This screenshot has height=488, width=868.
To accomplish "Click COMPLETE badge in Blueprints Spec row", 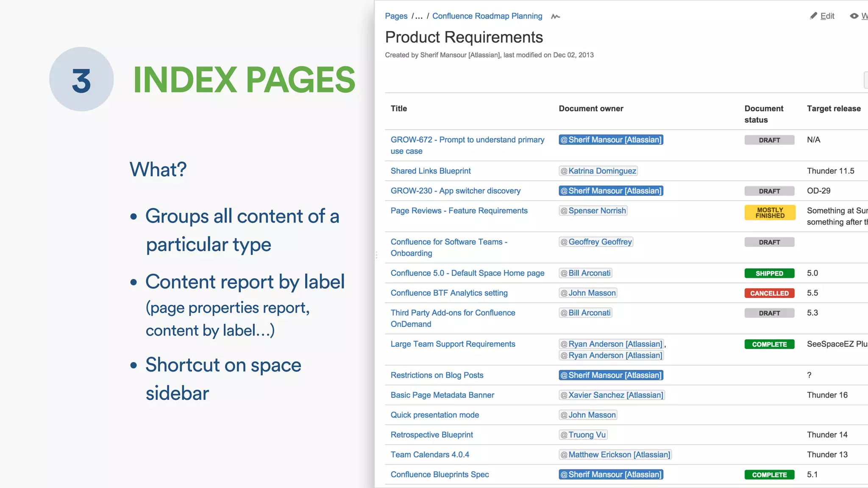I will coord(769,475).
